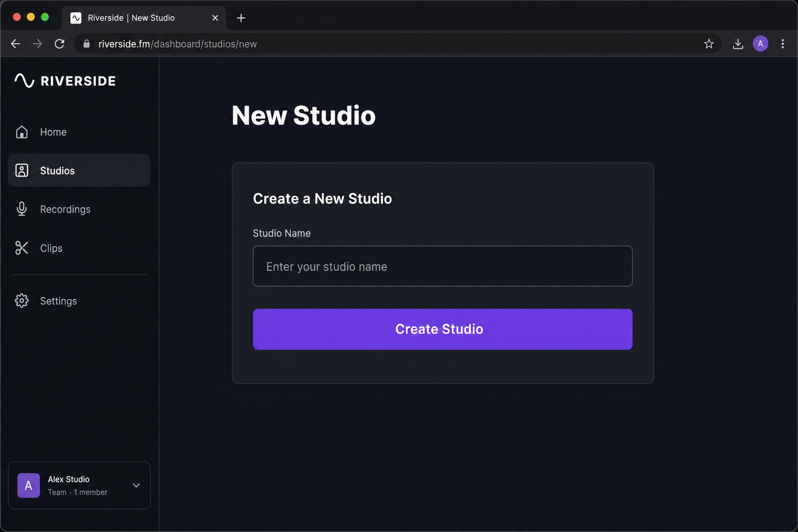
Task: Click the browser forward arrow
Action: [37, 44]
